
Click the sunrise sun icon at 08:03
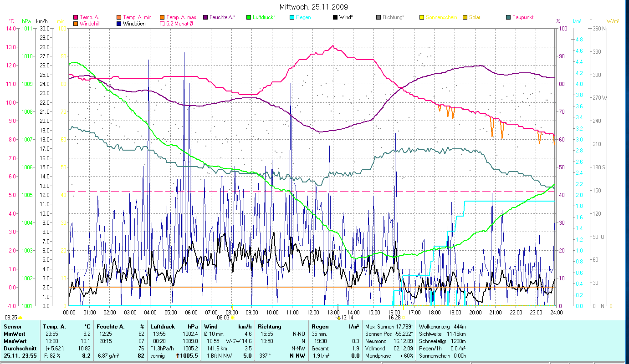[x=232, y=318]
